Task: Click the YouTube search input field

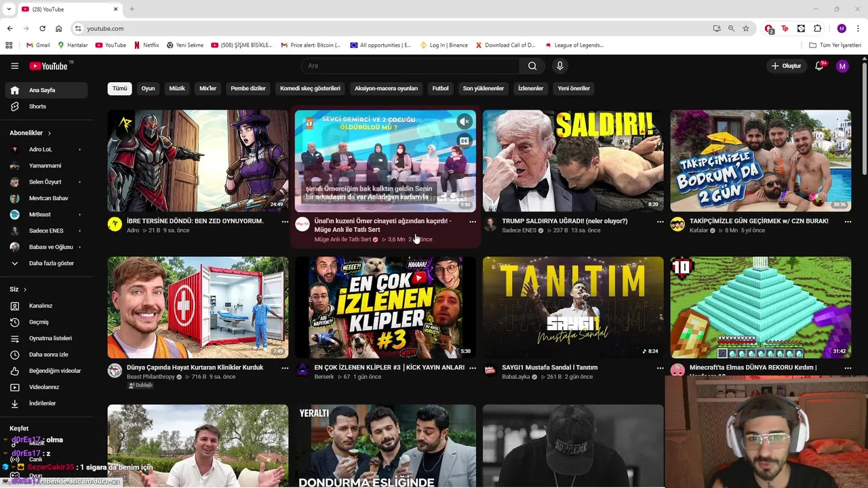Action: click(x=410, y=66)
